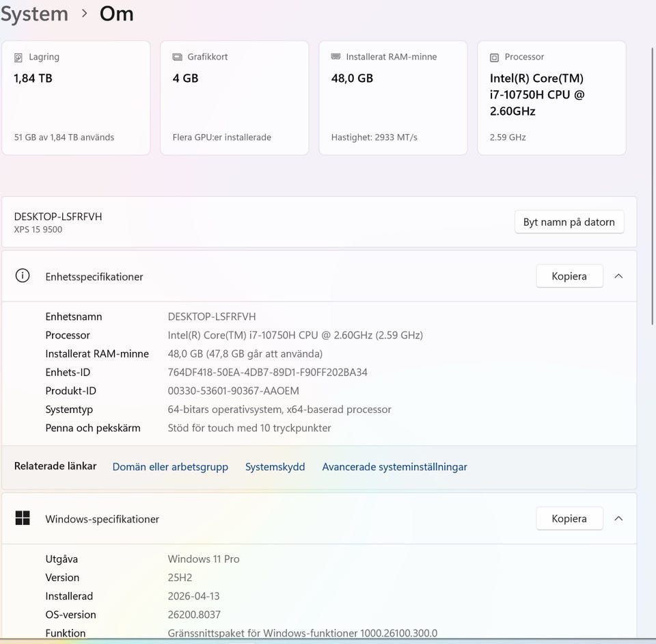Select the Installerat RAM-minne 48,0 GB card

click(393, 98)
